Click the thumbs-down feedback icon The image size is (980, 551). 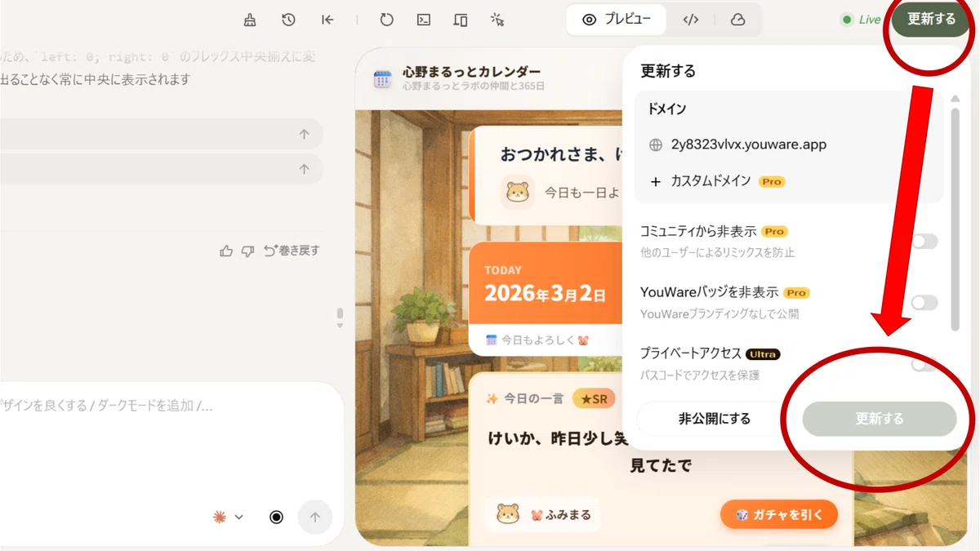pos(247,251)
